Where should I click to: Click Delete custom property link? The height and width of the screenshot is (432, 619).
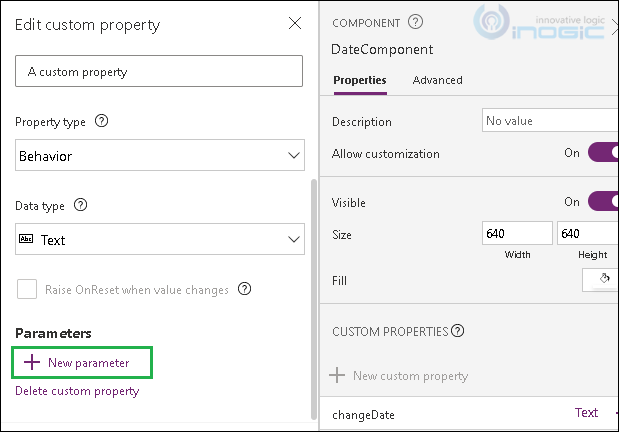[77, 391]
